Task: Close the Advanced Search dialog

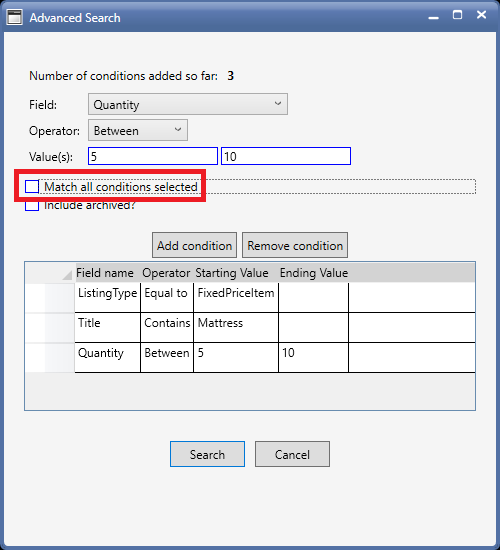Action: pyautogui.click(x=481, y=15)
